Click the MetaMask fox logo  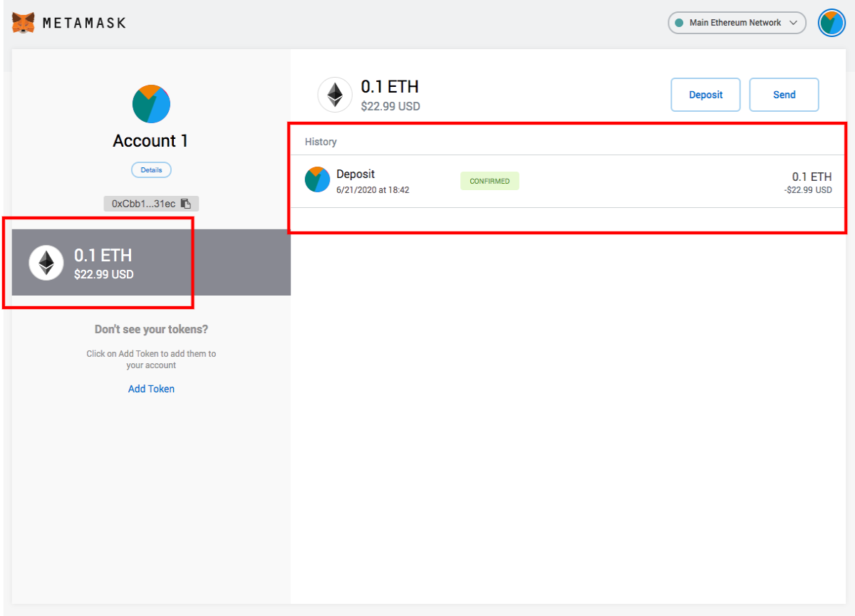24,22
